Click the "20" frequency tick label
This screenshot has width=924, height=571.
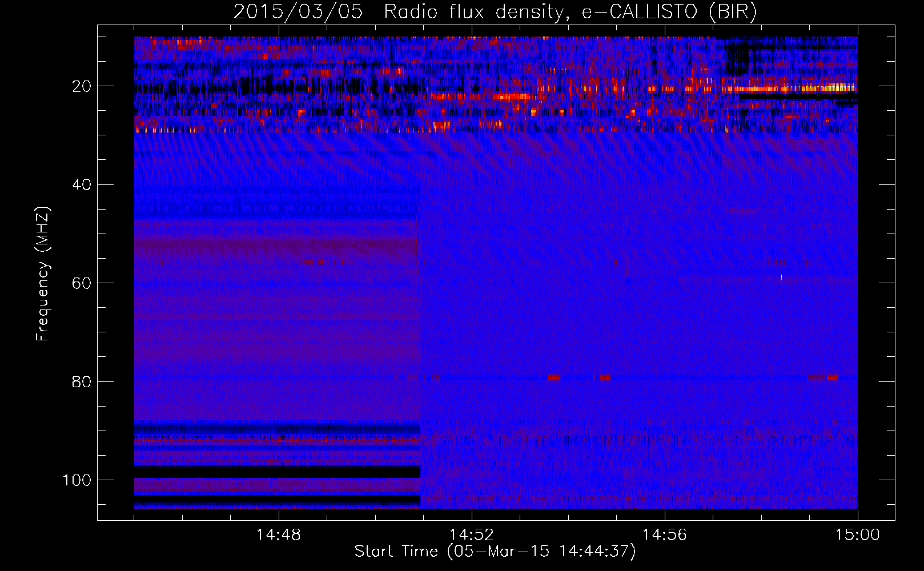pyautogui.click(x=82, y=86)
